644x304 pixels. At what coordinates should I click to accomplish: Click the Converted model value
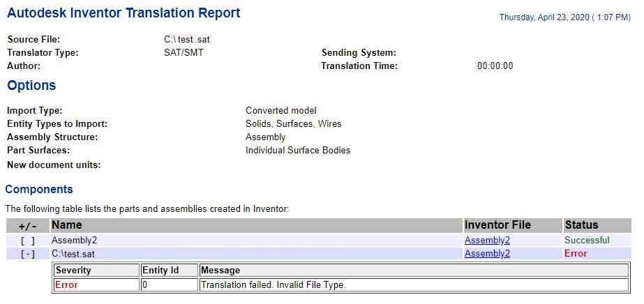281,111
